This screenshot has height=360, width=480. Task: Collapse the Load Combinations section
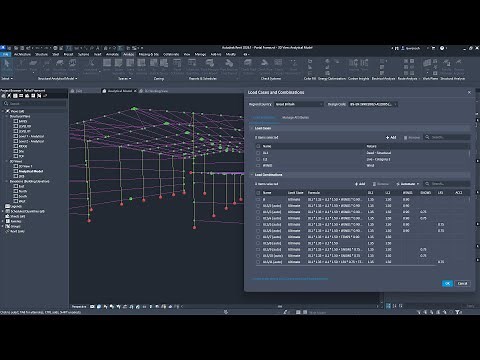252,174
